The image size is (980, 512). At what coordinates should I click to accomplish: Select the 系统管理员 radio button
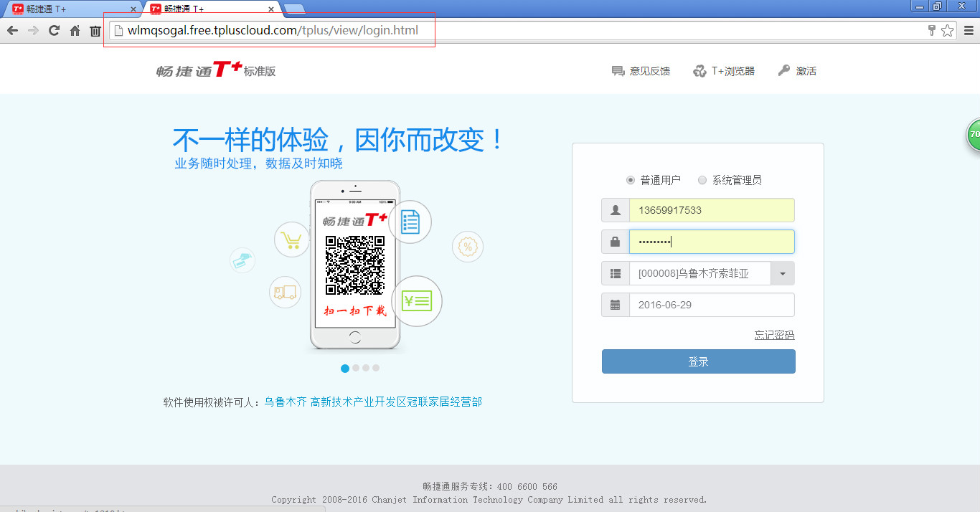coord(702,180)
